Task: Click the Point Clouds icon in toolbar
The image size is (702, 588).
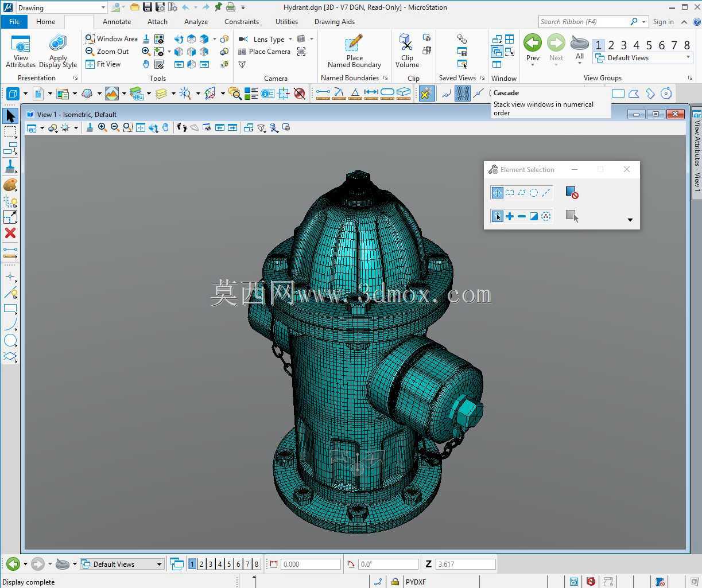Action: 87,94
